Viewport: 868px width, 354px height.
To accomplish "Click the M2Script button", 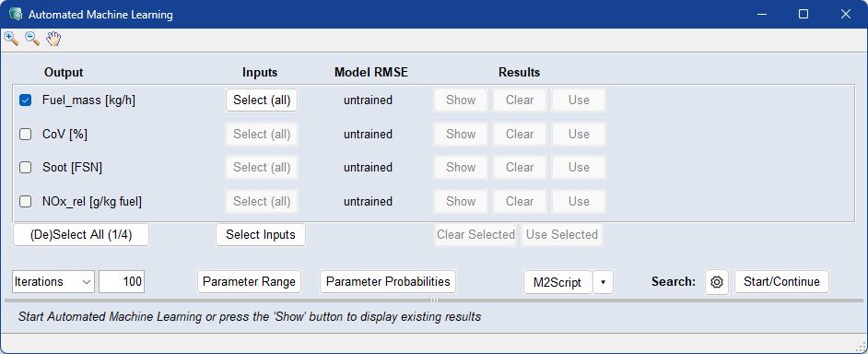I will pos(557,282).
